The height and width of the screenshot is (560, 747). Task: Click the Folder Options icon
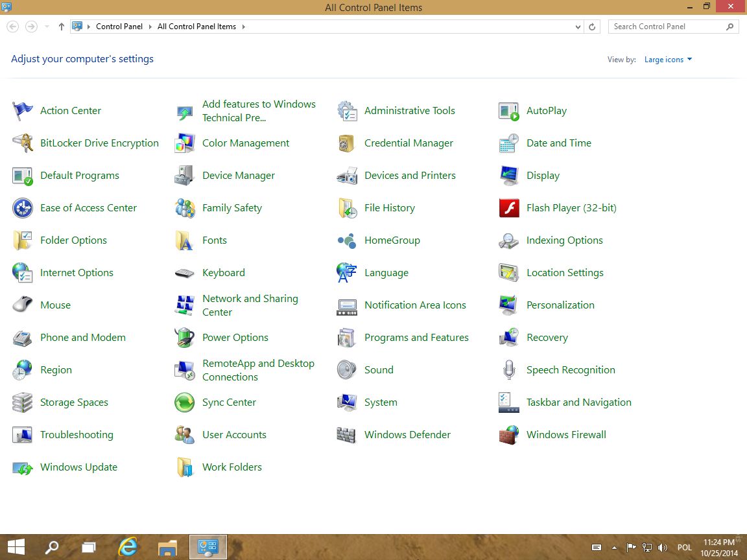[23, 240]
